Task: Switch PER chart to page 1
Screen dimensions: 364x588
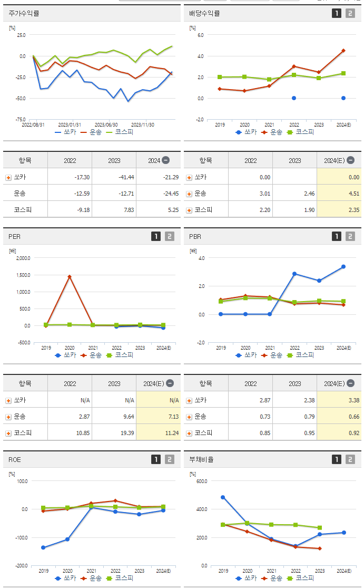Action: 156,236
